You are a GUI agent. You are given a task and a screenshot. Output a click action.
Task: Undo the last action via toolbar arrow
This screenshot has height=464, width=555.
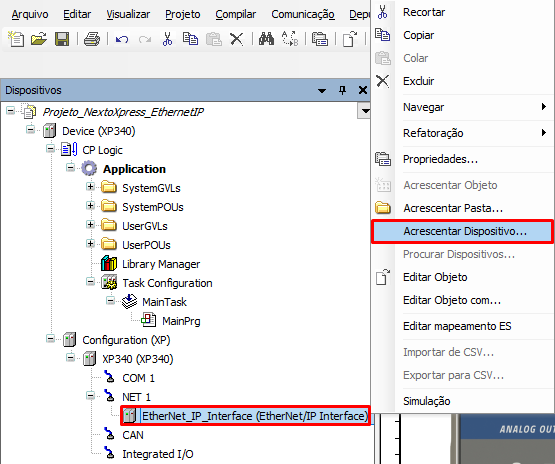(x=122, y=39)
